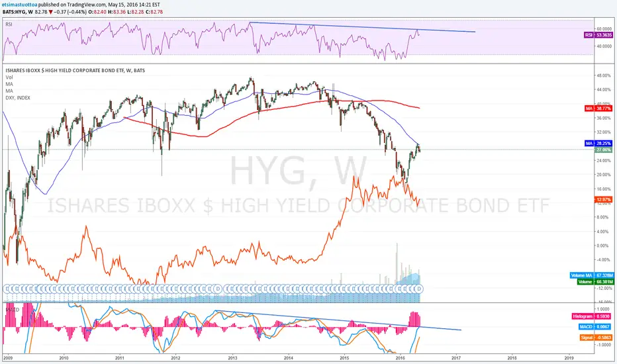Select the MACD pane descending trend line

point(338,320)
